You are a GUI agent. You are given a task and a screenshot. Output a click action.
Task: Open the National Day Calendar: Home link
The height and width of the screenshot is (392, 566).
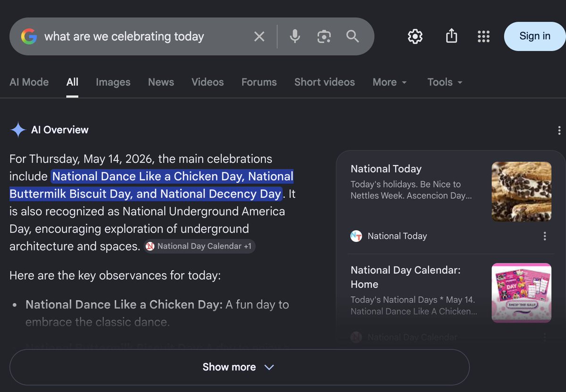point(406,277)
